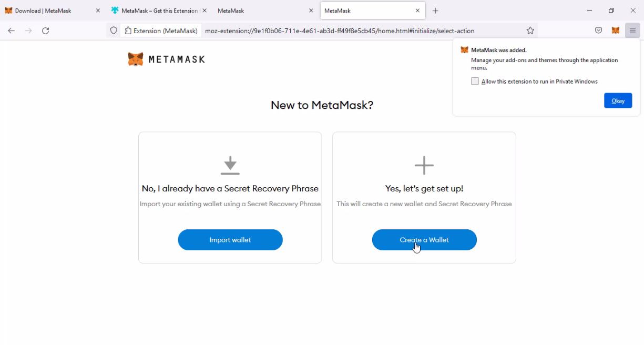
Task: Click the Create a Wallet button
Action: point(424,240)
